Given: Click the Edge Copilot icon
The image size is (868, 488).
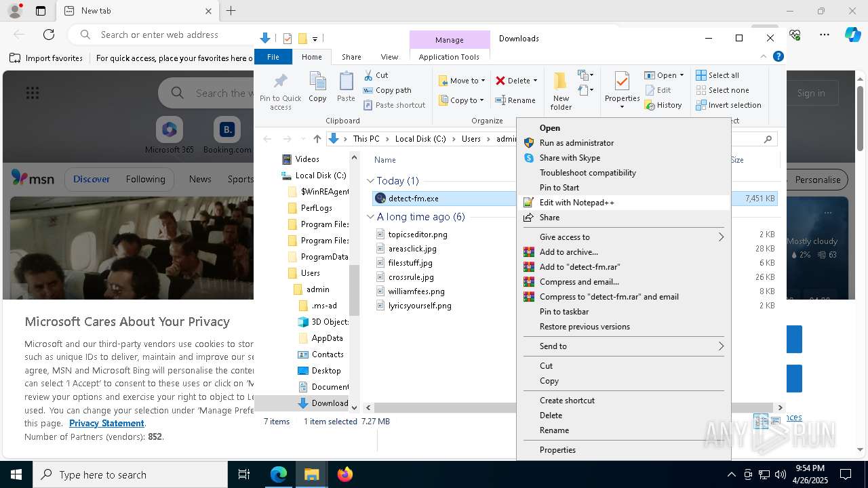Looking at the screenshot, I should (x=852, y=35).
